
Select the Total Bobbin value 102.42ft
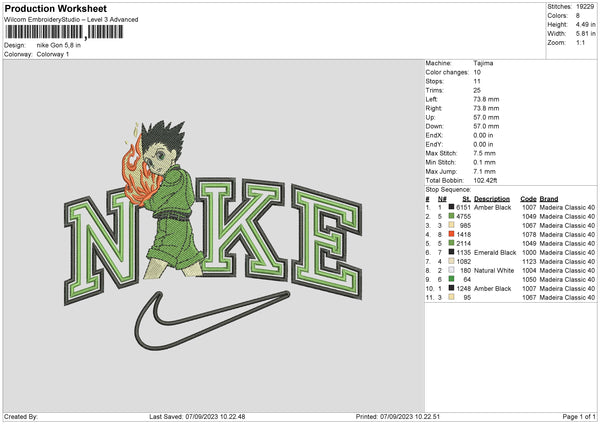click(x=485, y=180)
